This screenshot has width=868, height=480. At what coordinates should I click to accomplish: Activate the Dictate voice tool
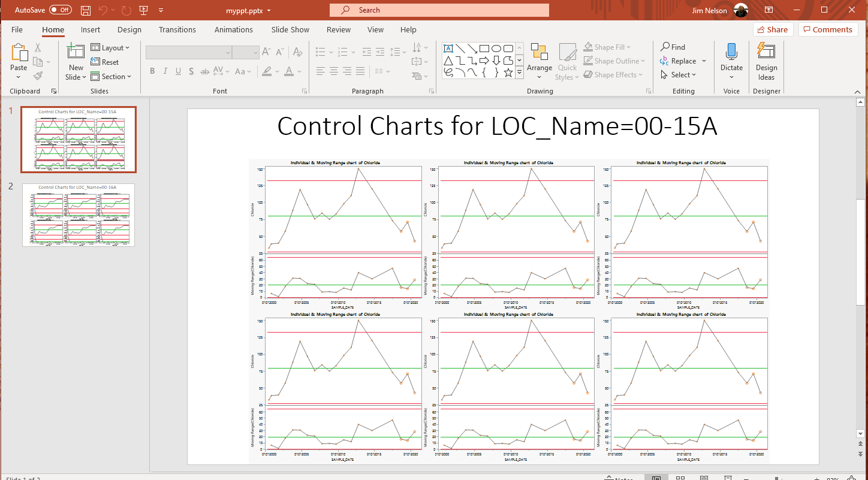(731, 60)
